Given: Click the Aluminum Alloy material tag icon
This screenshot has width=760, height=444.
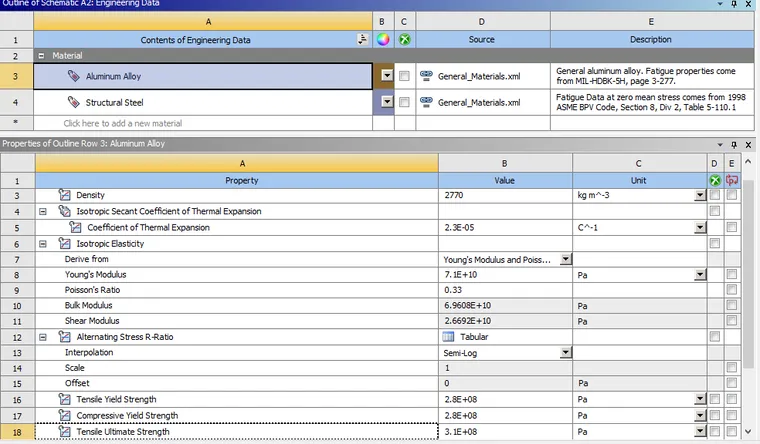Looking at the screenshot, I should [74, 76].
